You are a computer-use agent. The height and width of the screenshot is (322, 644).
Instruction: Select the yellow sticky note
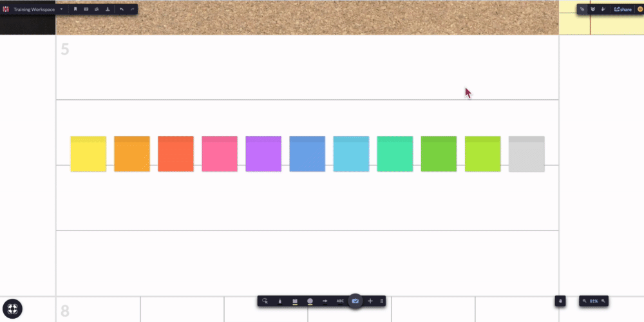[x=88, y=154]
